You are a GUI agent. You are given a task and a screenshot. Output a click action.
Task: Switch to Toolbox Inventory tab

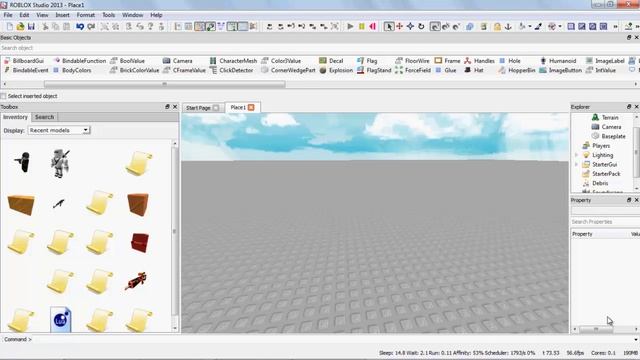(16, 117)
